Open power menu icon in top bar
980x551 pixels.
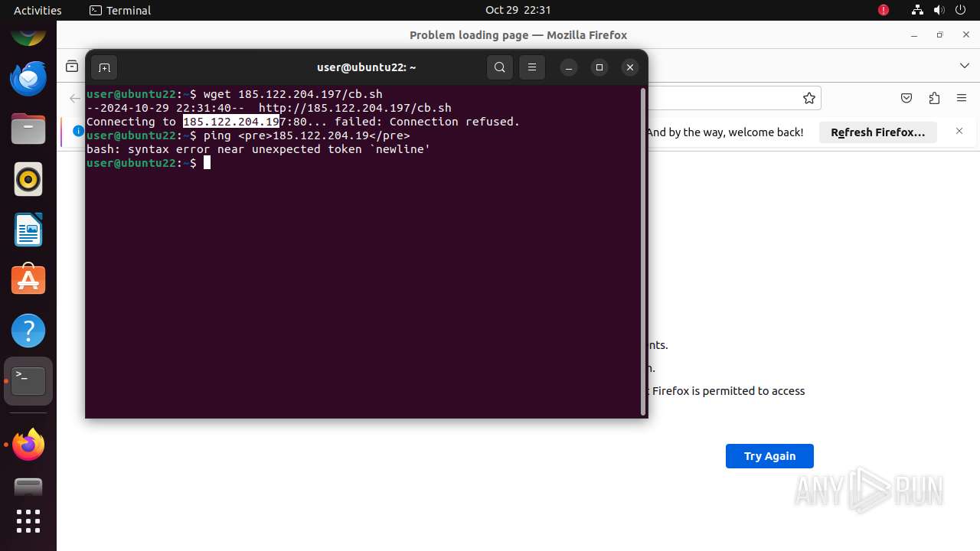962,10
